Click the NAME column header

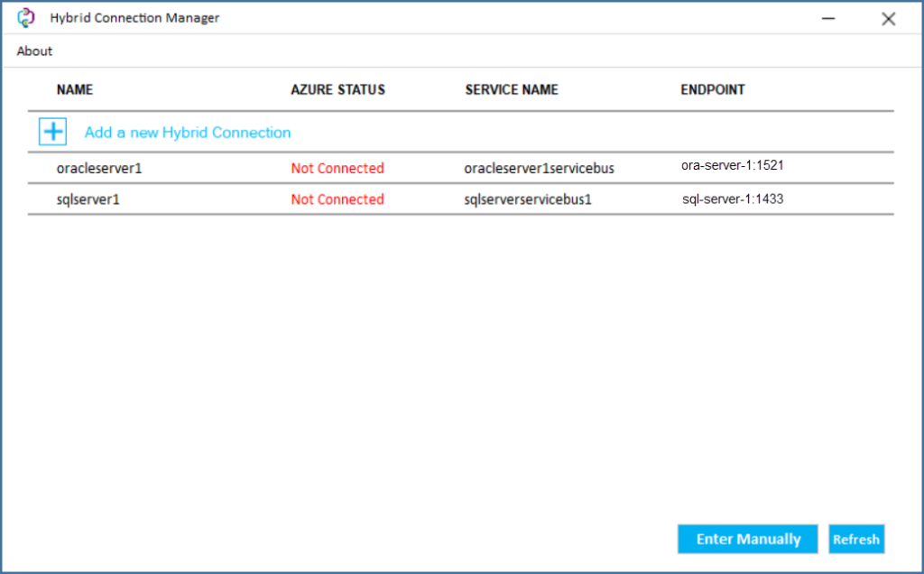click(75, 89)
